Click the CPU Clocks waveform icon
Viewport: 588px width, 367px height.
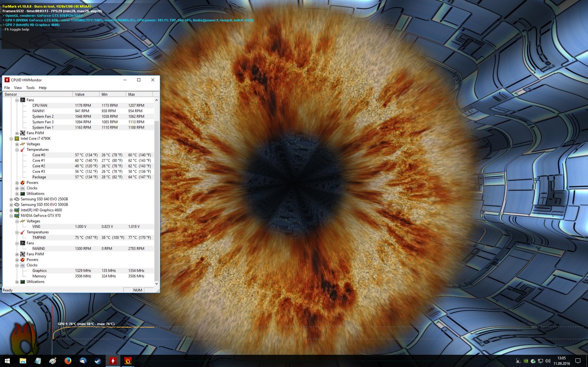click(x=22, y=188)
